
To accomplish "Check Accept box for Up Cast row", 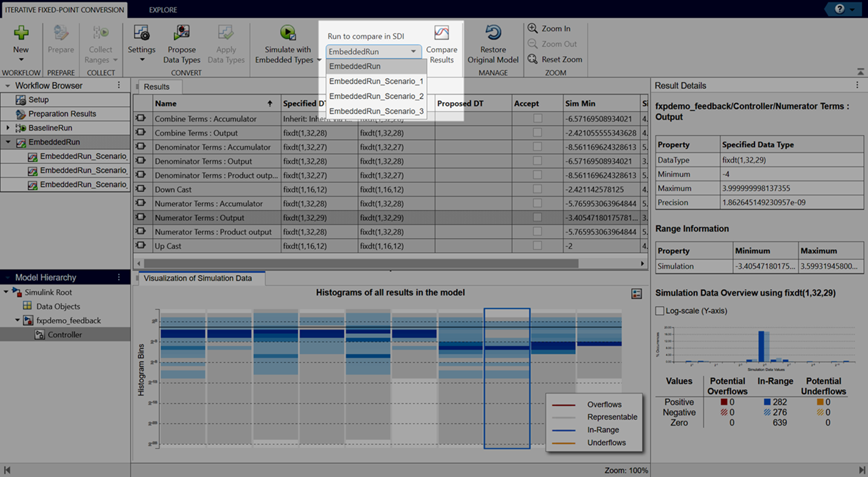I will (537, 246).
